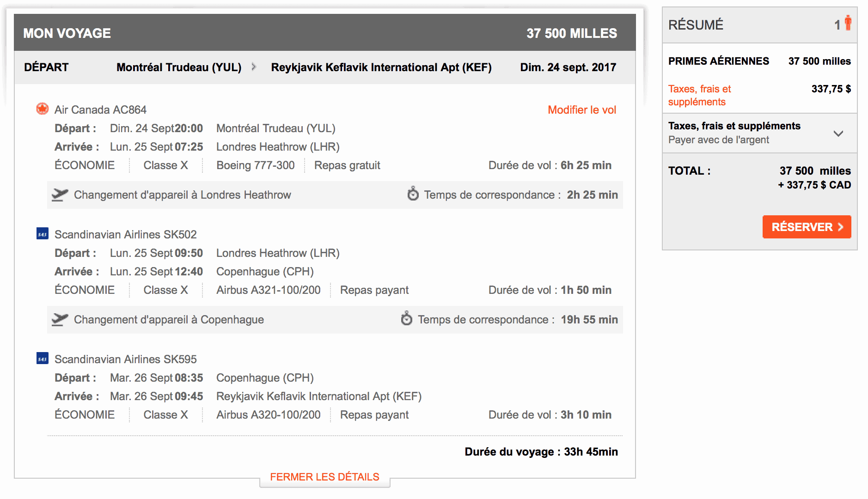This screenshot has width=868, height=499.
Task: Click the SAS logo beside flight SK595
Action: [x=43, y=359]
